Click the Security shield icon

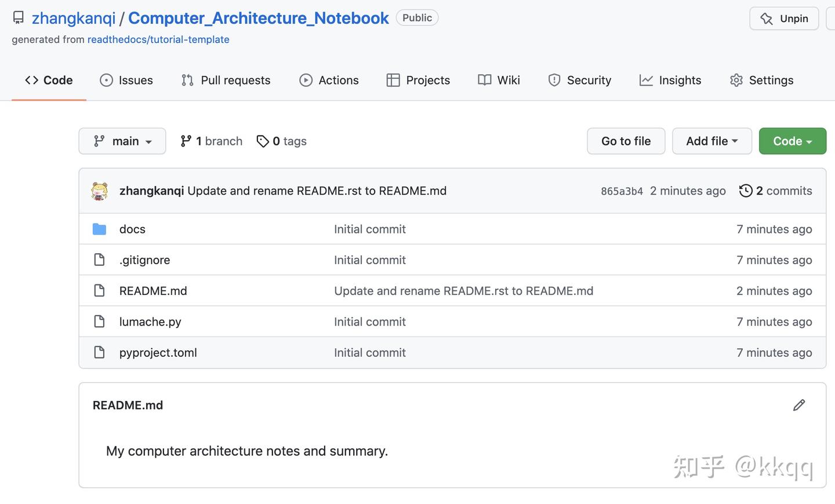(555, 80)
